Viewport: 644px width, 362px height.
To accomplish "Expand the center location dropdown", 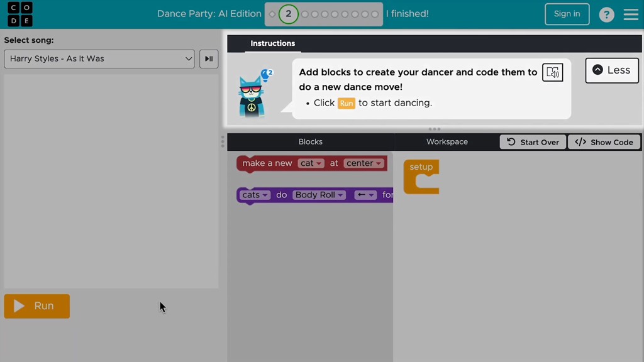I will (x=364, y=163).
